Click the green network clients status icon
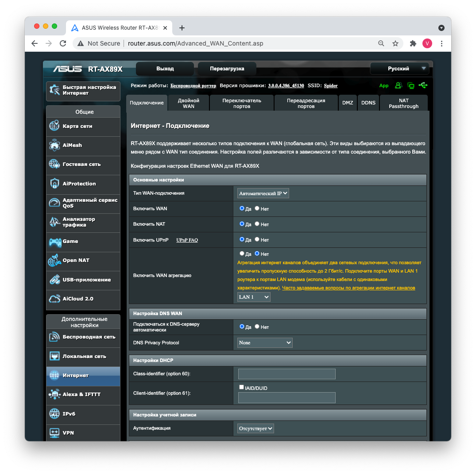The width and height of the screenshot is (476, 474). coord(411,85)
